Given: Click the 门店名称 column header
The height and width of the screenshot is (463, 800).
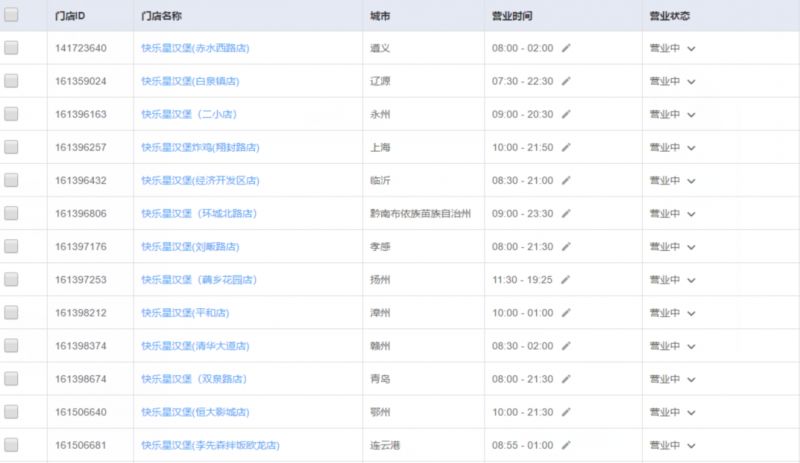Looking at the screenshot, I should (x=162, y=16).
